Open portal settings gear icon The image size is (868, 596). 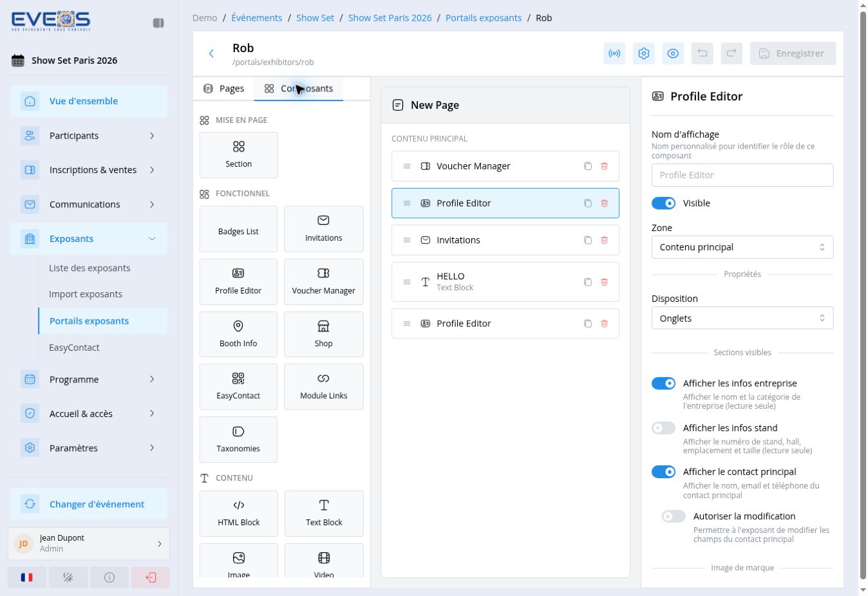(643, 53)
